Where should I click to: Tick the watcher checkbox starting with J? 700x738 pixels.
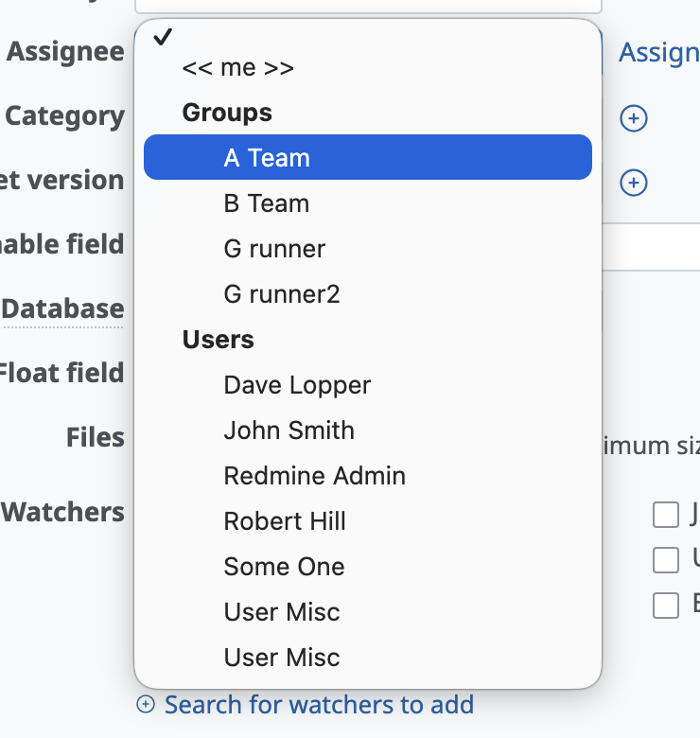pyautogui.click(x=666, y=515)
